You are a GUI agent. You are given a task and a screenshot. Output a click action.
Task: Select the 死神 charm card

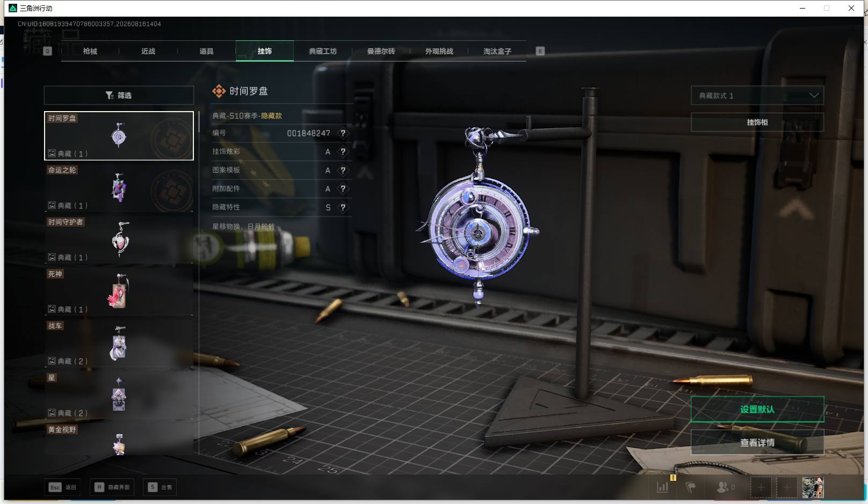pos(119,291)
